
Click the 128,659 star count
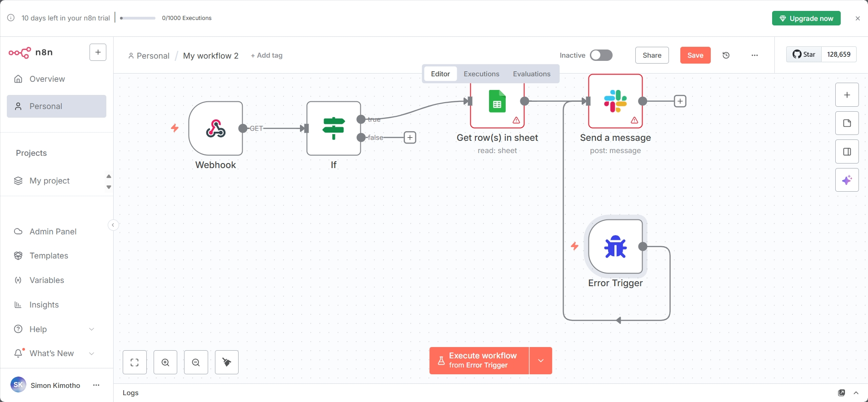pos(839,55)
